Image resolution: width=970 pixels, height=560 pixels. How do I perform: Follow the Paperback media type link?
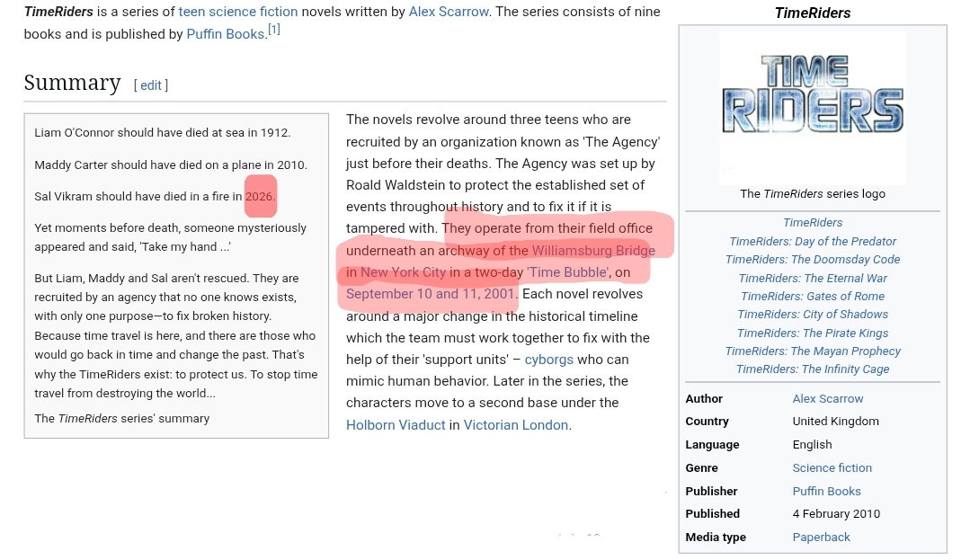tap(821, 538)
